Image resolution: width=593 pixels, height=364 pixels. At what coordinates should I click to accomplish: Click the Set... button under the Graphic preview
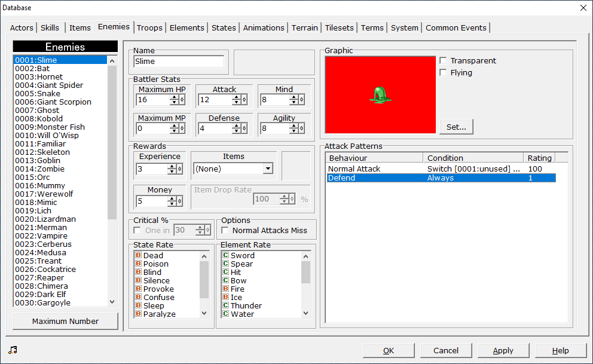coord(456,127)
